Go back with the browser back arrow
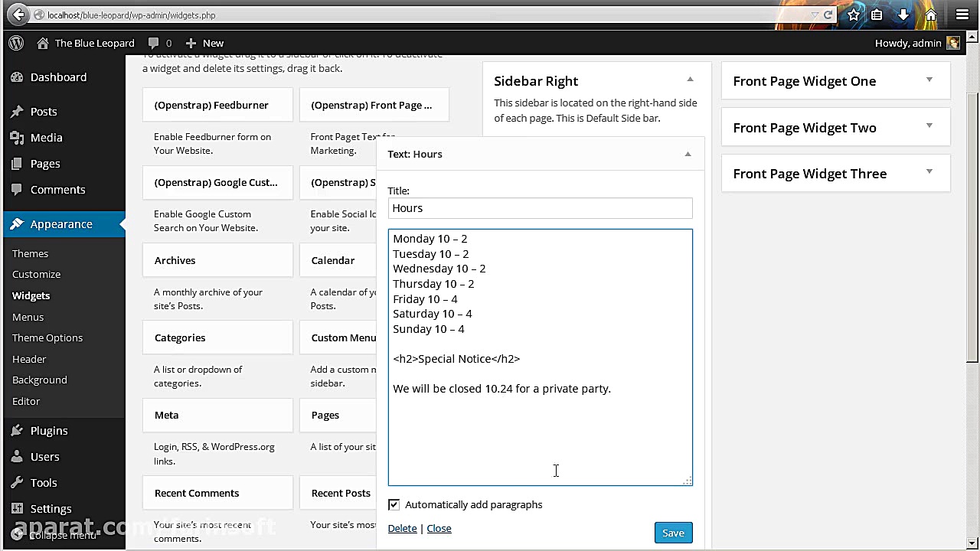 (19, 15)
